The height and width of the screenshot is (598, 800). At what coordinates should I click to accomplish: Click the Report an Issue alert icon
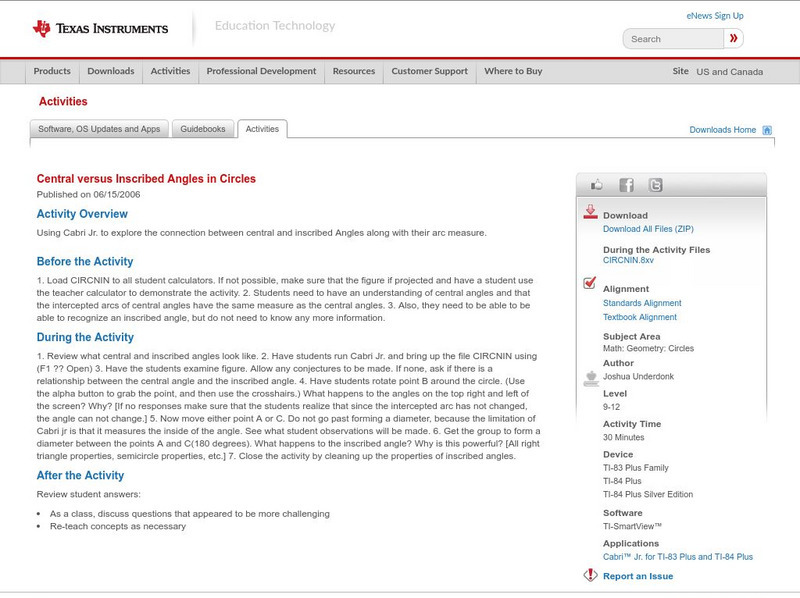590,575
